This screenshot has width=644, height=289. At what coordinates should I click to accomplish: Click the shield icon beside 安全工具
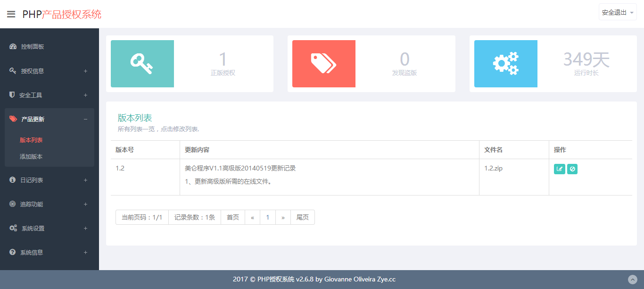pos(12,94)
